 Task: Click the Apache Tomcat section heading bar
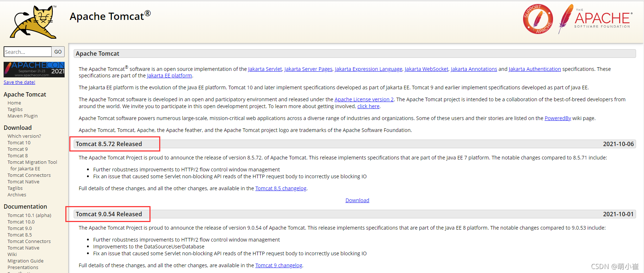point(354,54)
